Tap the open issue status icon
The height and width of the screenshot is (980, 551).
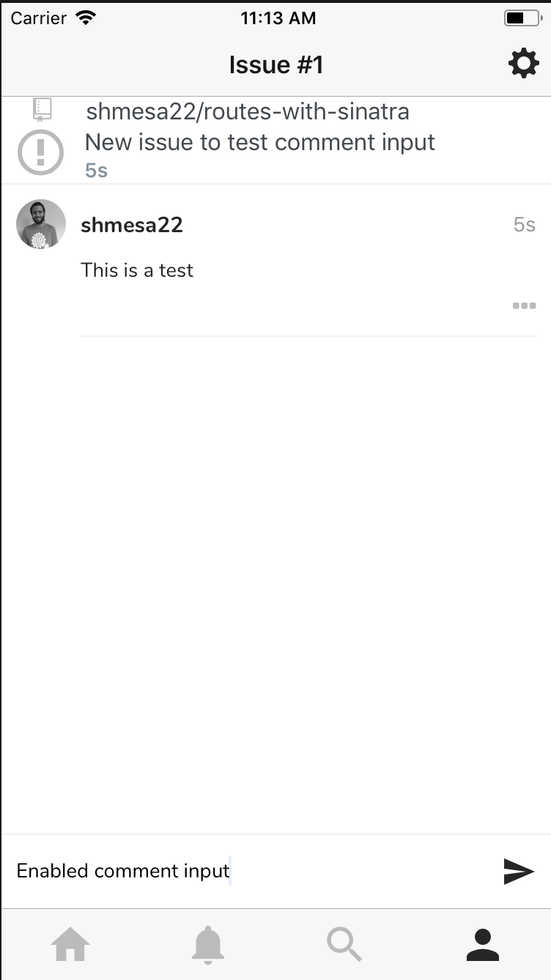[x=41, y=152]
